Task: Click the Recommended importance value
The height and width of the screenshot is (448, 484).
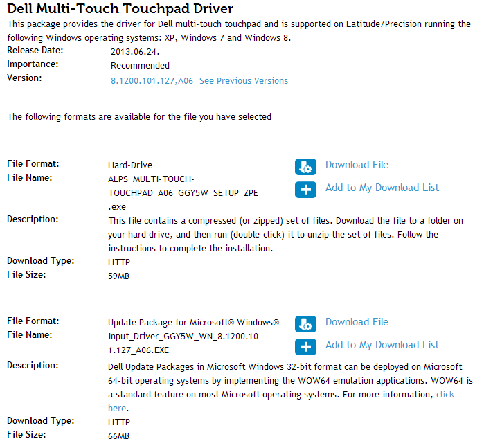Action: [140, 66]
